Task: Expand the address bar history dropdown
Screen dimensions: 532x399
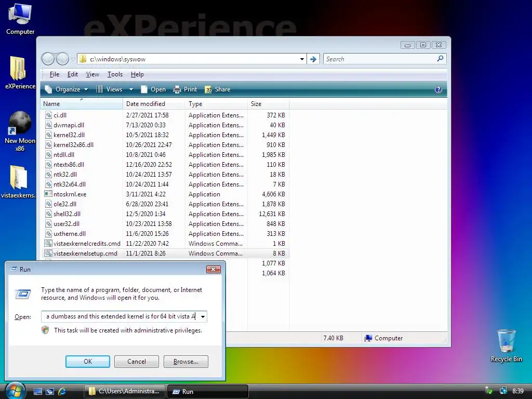Action: [302, 59]
